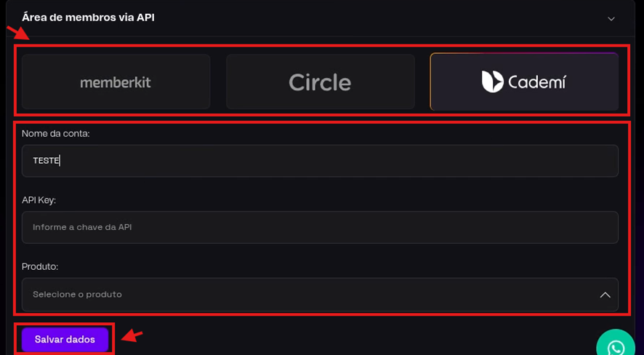Collapse the Área de membros via API section

(x=611, y=18)
